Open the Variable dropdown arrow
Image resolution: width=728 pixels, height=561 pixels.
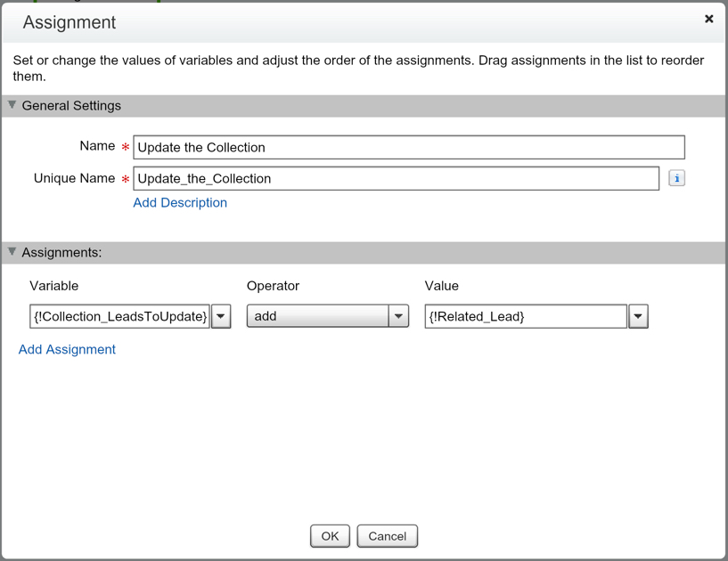pyautogui.click(x=221, y=316)
